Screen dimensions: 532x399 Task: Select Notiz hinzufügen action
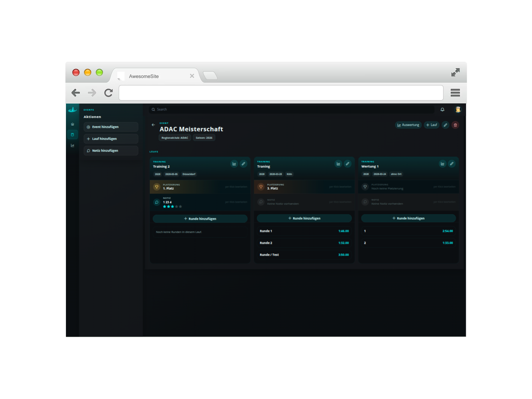point(111,150)
